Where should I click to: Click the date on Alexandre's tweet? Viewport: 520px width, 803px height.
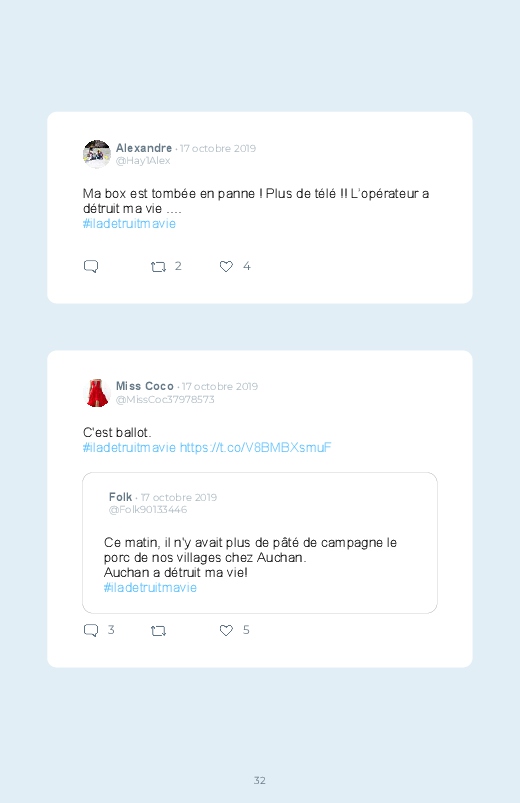coord(218,149)
